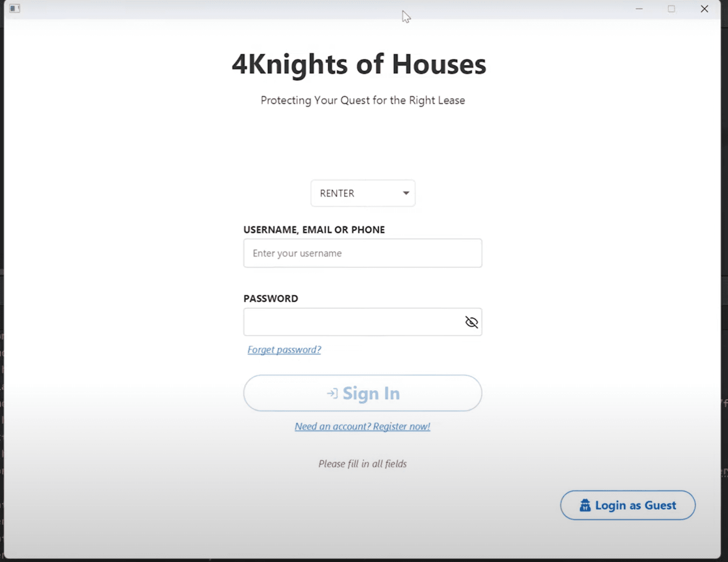The width and height of the screenshot is (728, 562).
Task: Click inside the username entry field
Action: [363, 253]
